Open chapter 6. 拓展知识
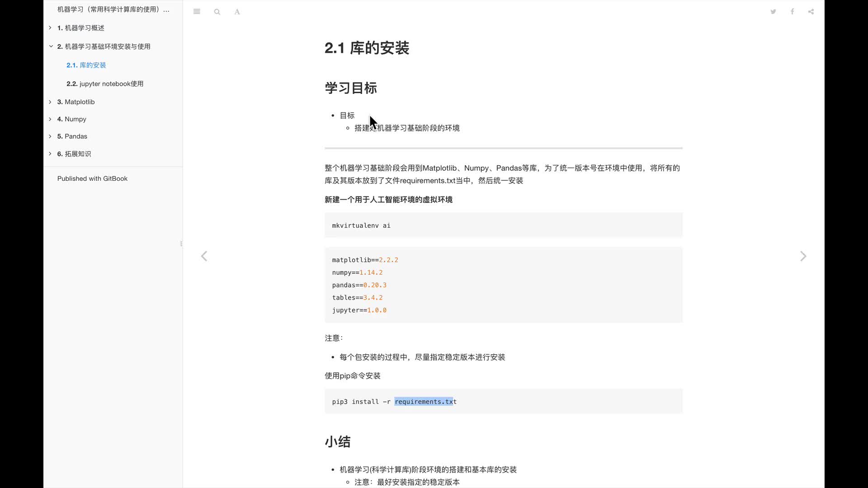 [74, 154]
